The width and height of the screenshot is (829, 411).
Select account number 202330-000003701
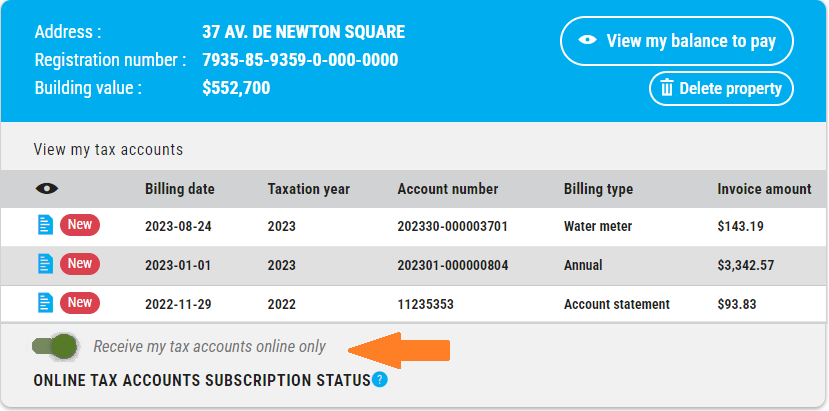[452, 226]
